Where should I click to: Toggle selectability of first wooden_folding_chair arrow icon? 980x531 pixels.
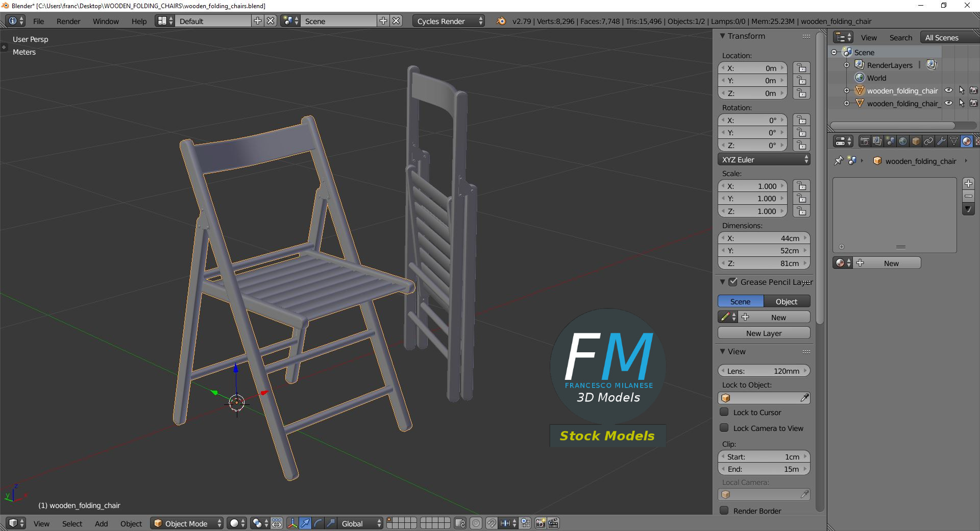[962, 90]
